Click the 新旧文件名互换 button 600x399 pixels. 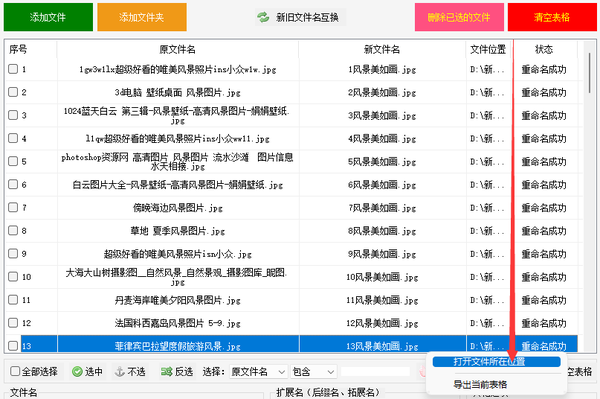[300, 17]
